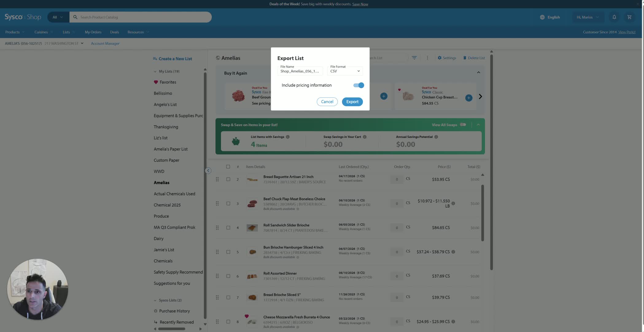
Task: Check the select-all items checkbox
Action: click(228, 167)
